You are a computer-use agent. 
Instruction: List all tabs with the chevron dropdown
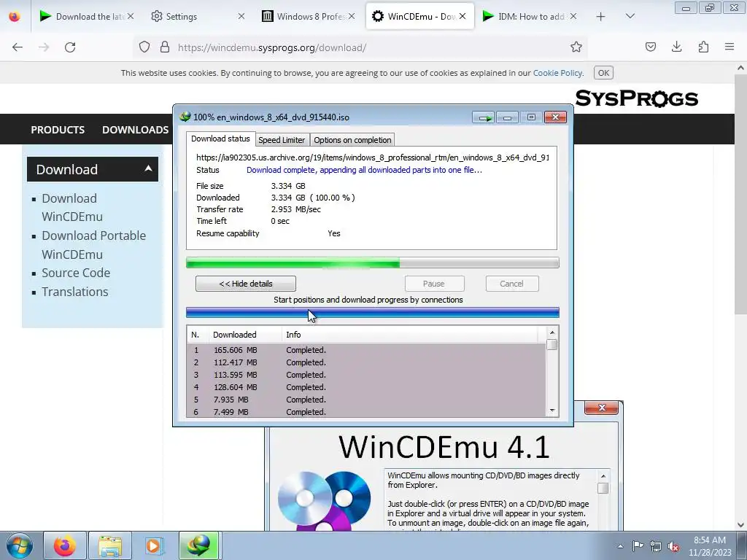coord(630,17)
